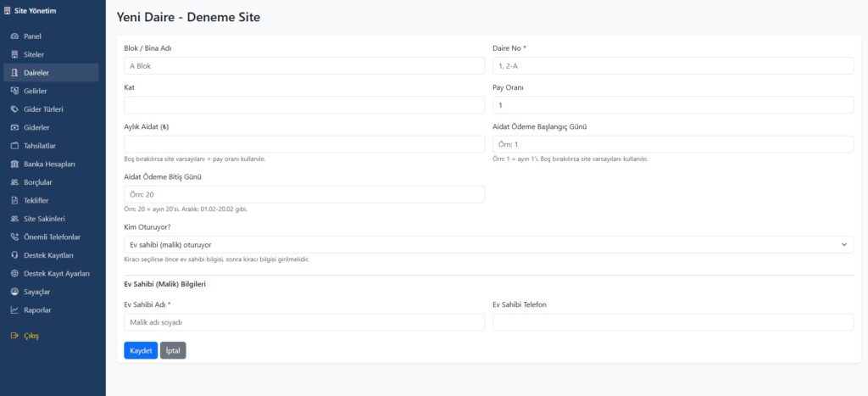868x396 pixels.
Task: Open the Kim Oturuyor dropdown
Action: pos(488,244)
